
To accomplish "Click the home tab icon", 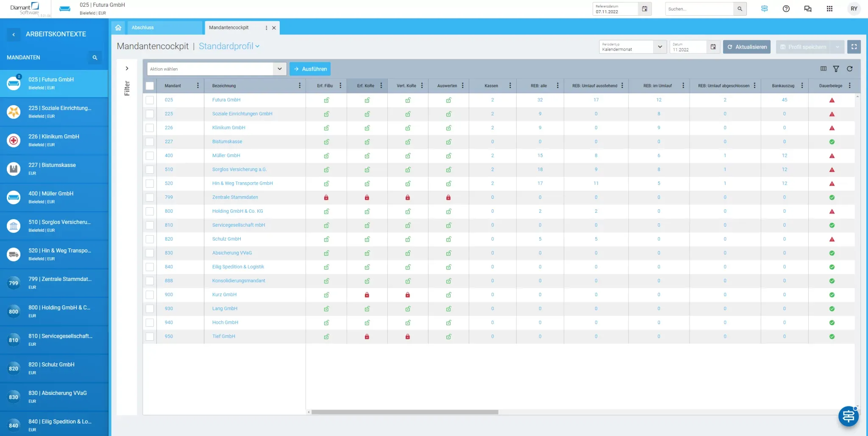I will (x=118, y=28).
